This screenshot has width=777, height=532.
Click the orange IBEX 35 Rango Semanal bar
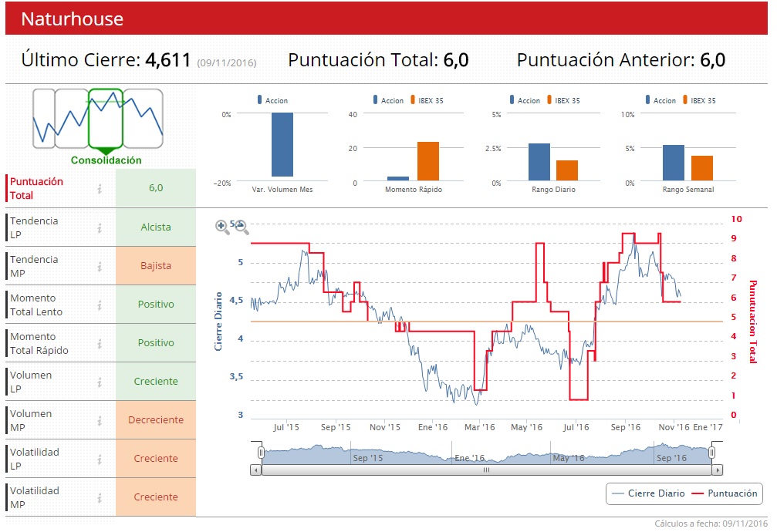click(x=701, y=168)
